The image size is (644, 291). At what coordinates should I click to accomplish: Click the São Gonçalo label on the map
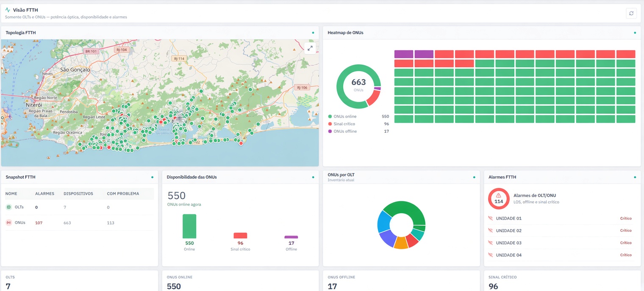(x=75, y=69)
